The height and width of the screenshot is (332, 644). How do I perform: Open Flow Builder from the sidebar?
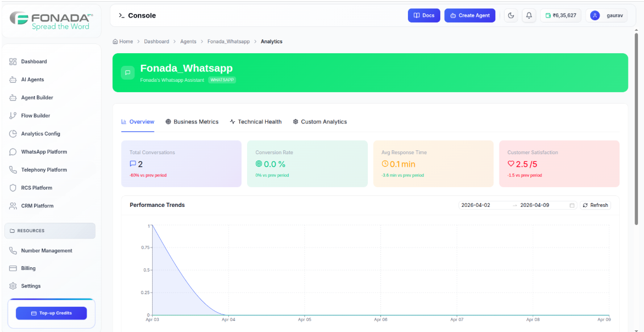point(35,116)
